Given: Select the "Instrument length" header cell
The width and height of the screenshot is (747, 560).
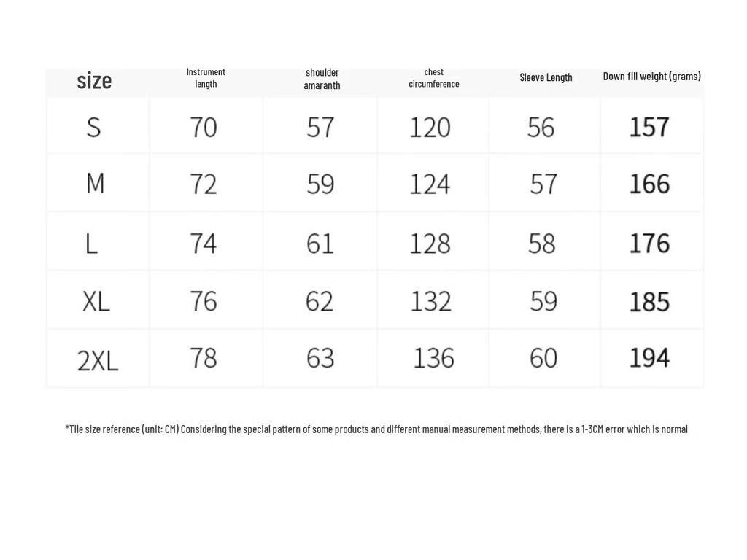Looking at the screenshot, I should (x=206, y=78).
